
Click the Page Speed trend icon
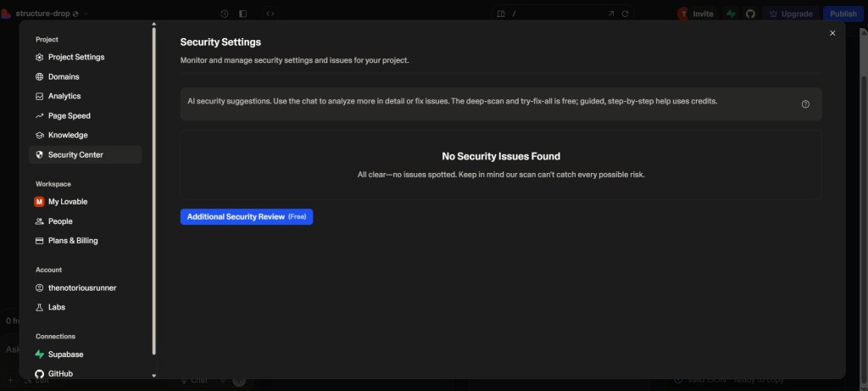(39, 115)
